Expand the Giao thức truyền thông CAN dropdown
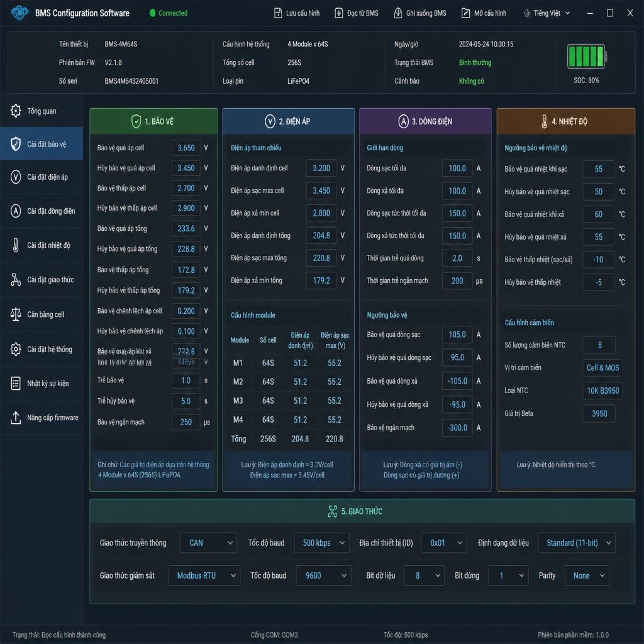 208,543
